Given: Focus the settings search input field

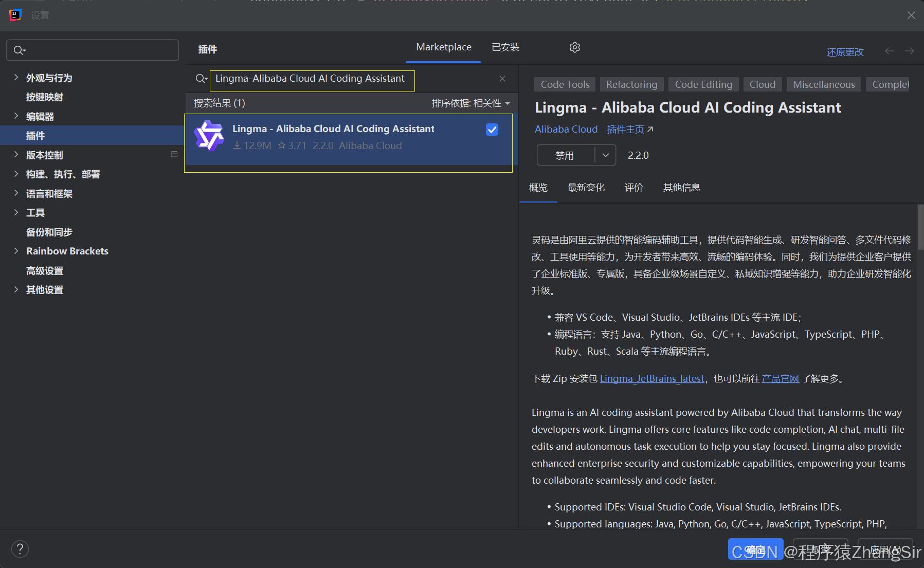Looking at the screenshot, I should 93,50.
